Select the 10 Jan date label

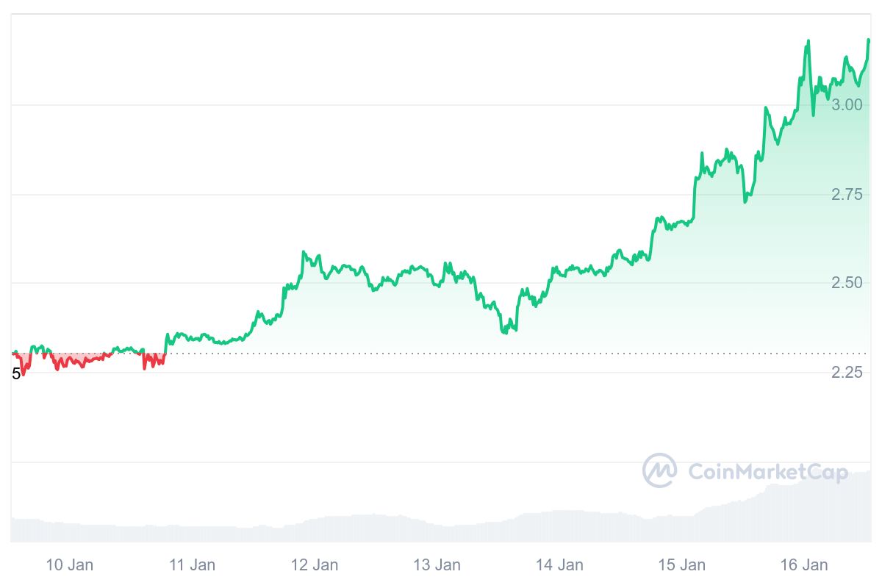(x=70, y=565)
